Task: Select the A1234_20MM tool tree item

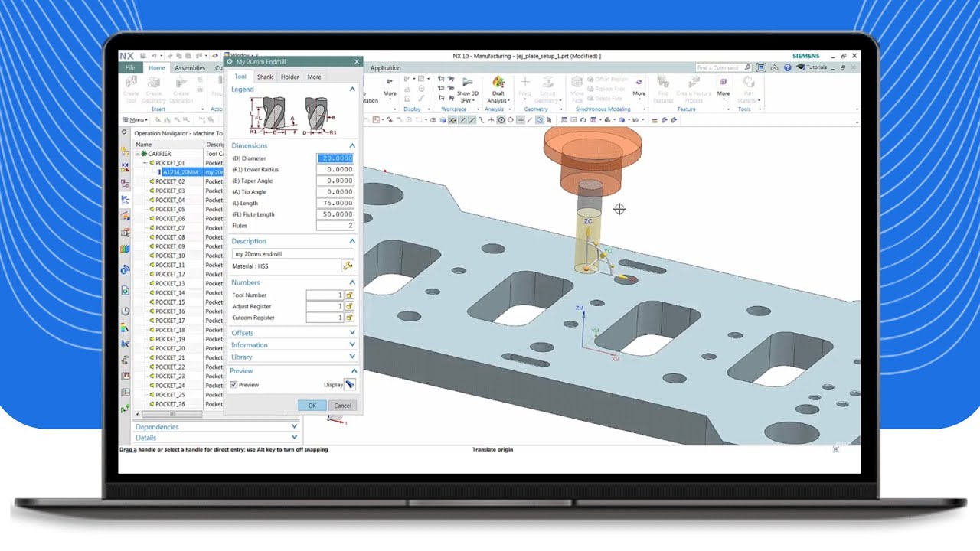Action: (x=181, y=172)
